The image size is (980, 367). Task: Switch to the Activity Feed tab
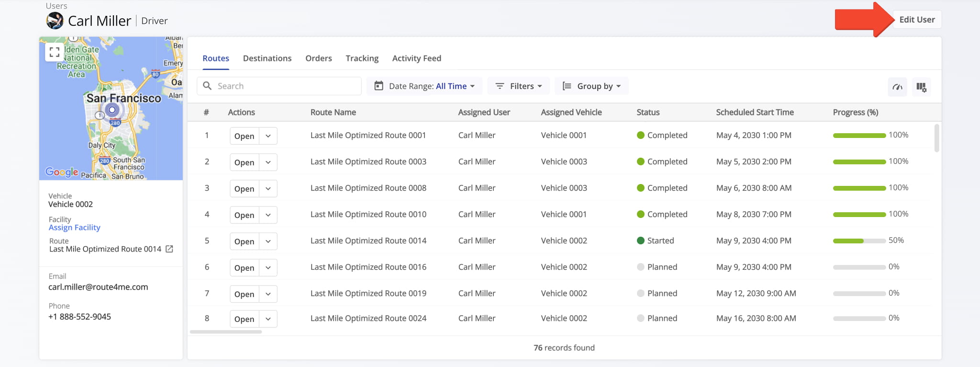(x=416, y=58)
